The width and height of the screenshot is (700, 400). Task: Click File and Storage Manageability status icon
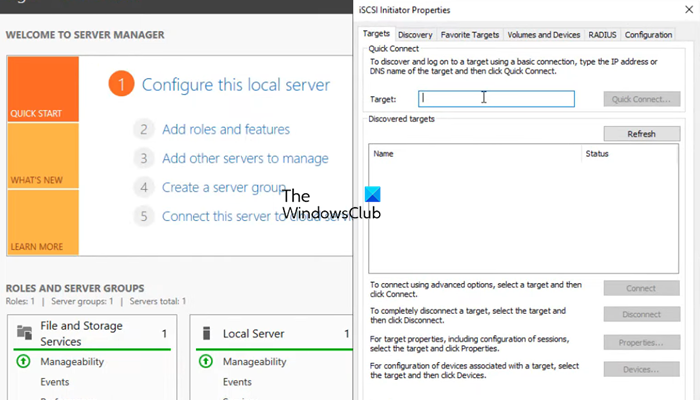(23, 361)
